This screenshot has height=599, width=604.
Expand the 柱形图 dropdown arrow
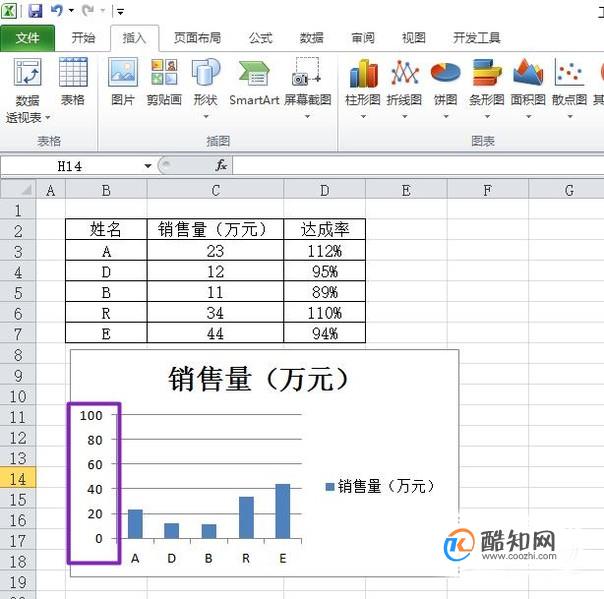tap(363, 116)
